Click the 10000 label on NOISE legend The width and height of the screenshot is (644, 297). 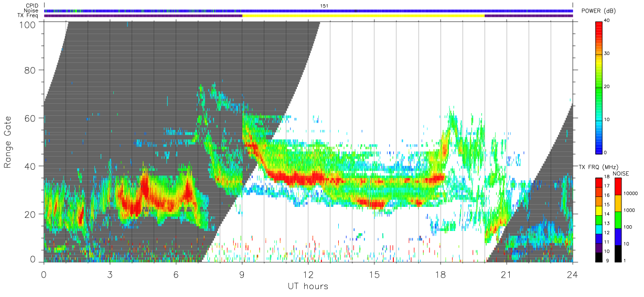[630, 194]
